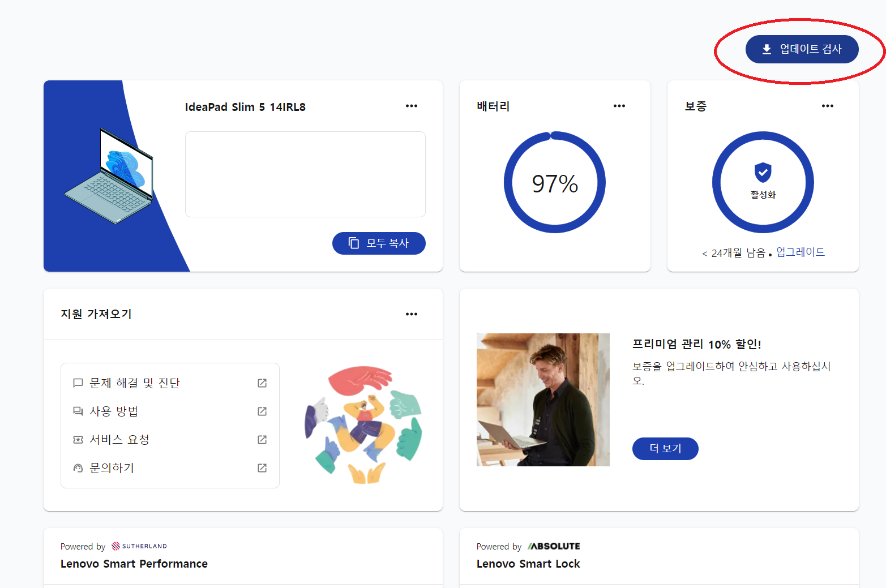886x588 pixels.
Task: Click the warranty shield check icon
Action: (x=763, y=172)
